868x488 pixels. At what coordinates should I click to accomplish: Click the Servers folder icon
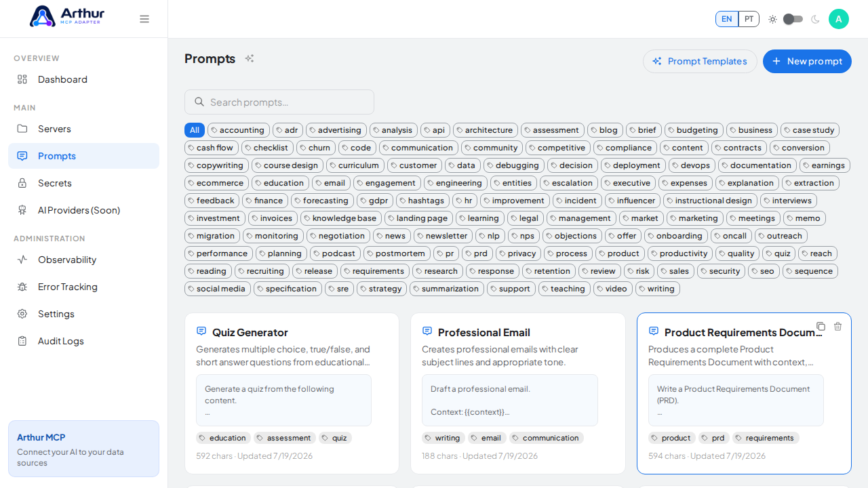pos(22,129)
